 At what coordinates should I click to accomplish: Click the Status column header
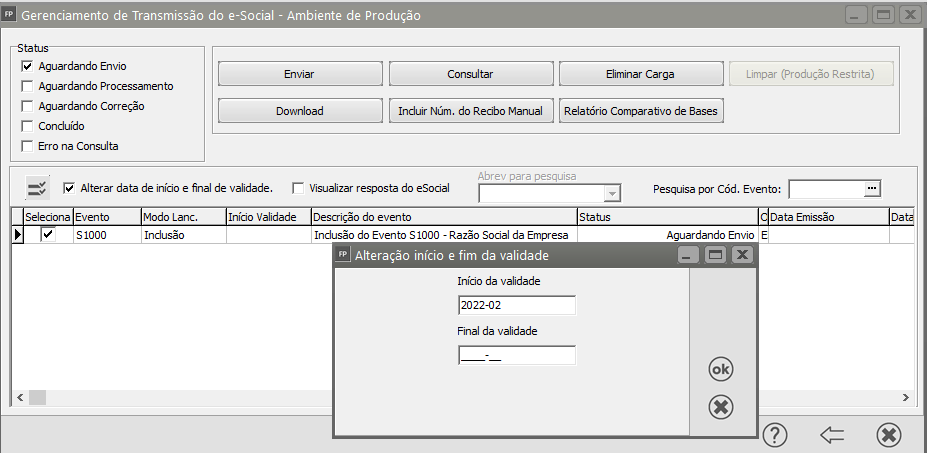pyautogui.click(x=667, y=217)
